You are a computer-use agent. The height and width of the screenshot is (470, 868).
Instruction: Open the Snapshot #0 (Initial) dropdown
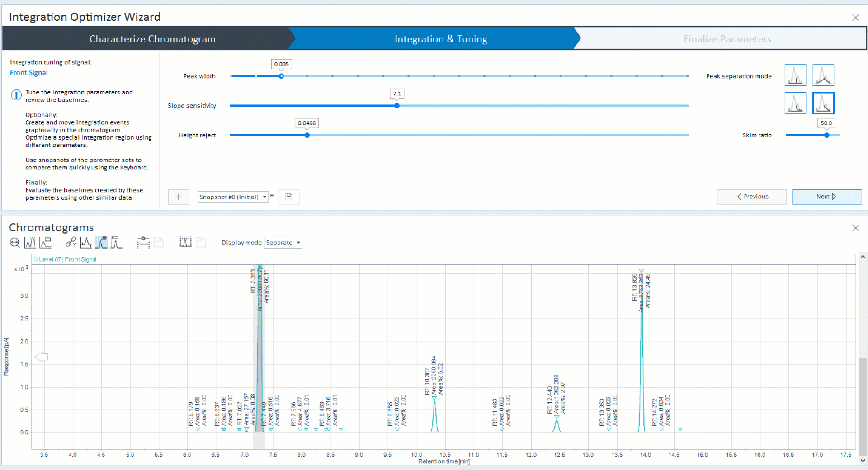pos(233,197)
